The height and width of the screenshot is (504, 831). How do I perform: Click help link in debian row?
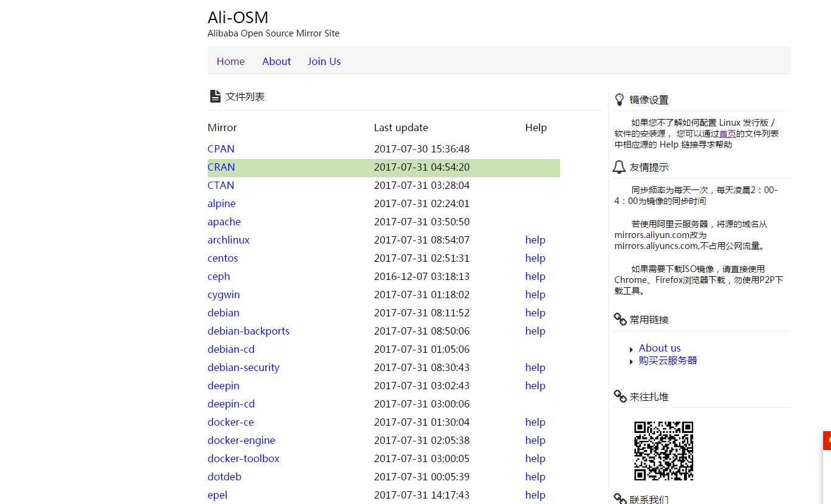point(535,313)
